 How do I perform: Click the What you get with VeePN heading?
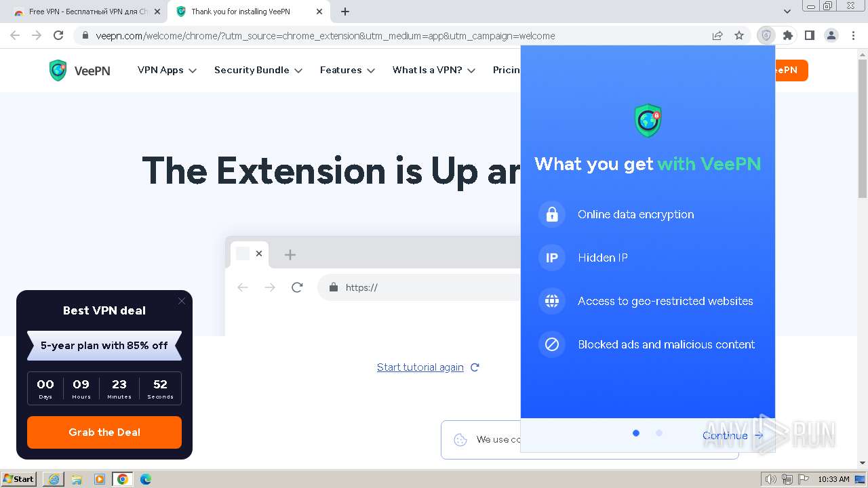(x=648, y=164)
